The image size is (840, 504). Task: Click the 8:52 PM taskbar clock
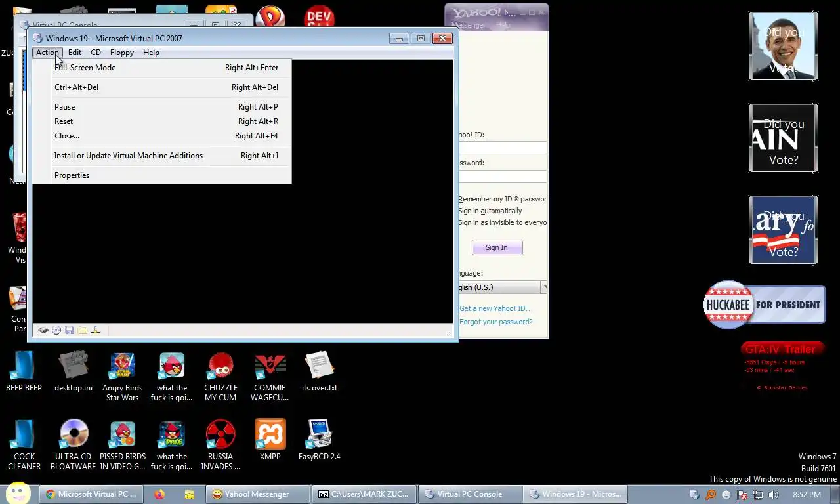tap(807, 494)
